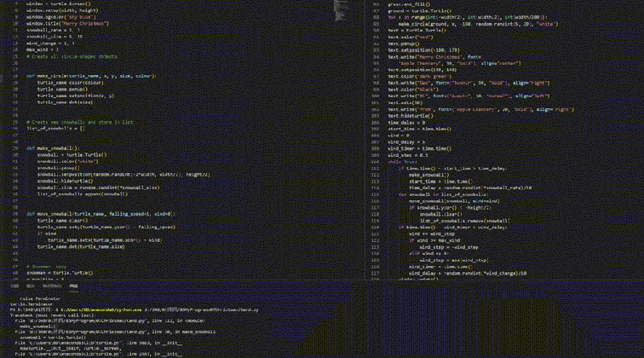
Task: Click the 'wind_step = 0.1' line
Action: [x=407, y=155]
